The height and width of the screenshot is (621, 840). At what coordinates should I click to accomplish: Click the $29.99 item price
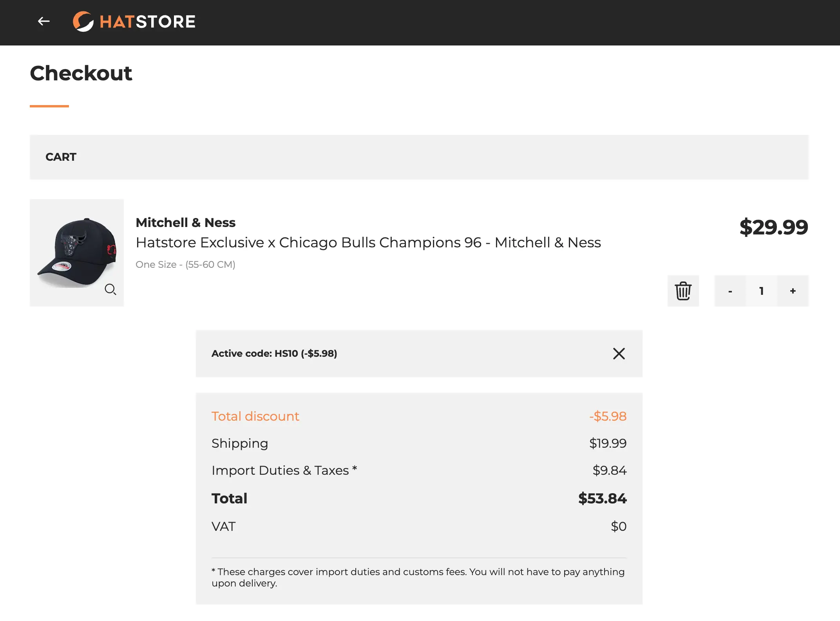[x=773, y=227]
